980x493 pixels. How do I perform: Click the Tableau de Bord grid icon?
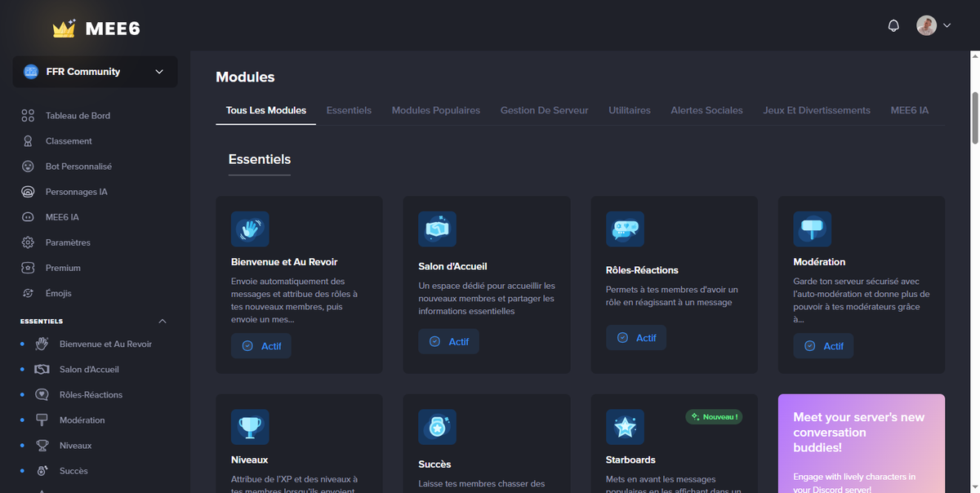28,116
